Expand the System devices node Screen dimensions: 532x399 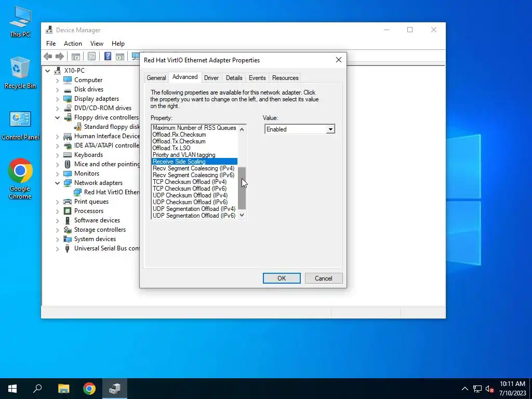click(57, 240)
